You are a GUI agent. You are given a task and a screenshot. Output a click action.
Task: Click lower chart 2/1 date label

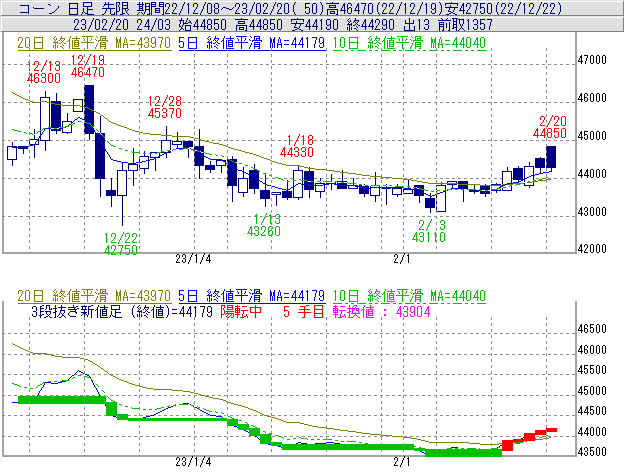[402, 462]
